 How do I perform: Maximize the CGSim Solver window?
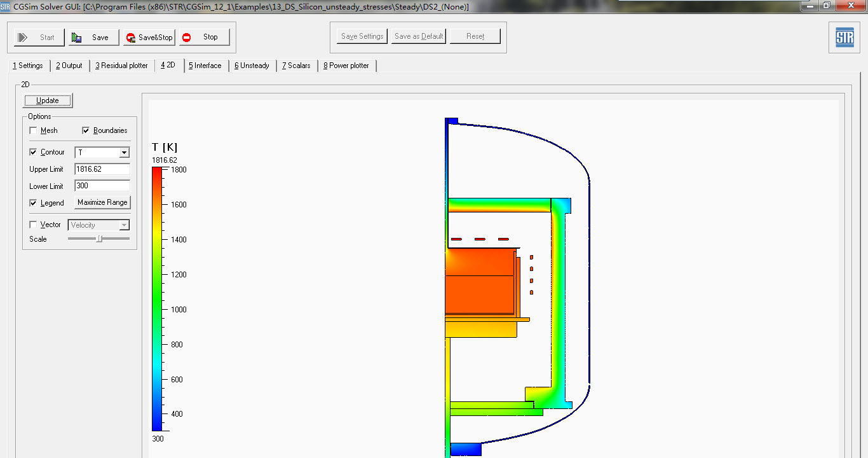pyautogui.click(x=827, y=5)
